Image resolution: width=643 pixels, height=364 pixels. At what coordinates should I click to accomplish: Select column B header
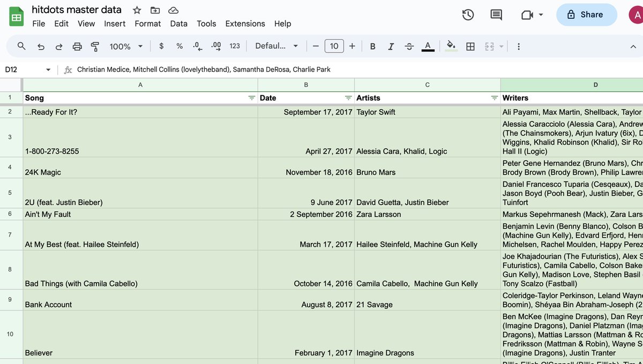306,85
